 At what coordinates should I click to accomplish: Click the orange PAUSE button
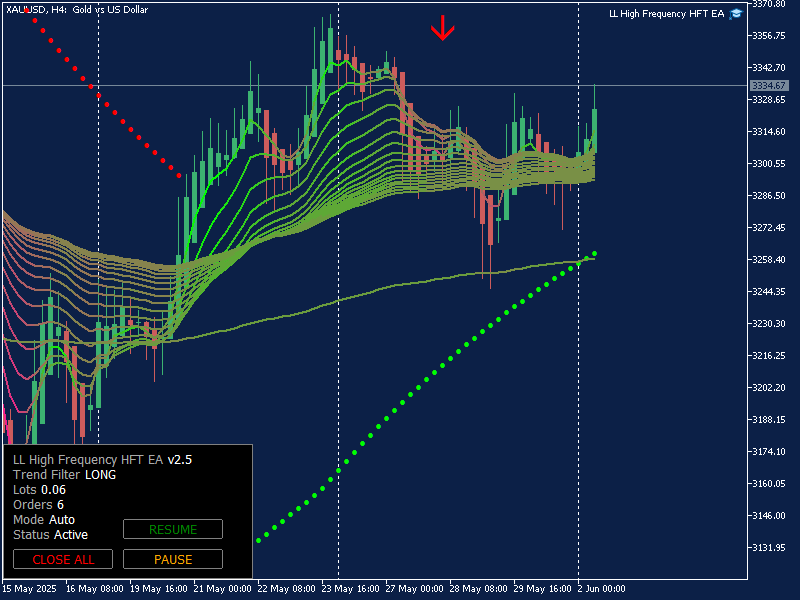(x=173, y=559)
